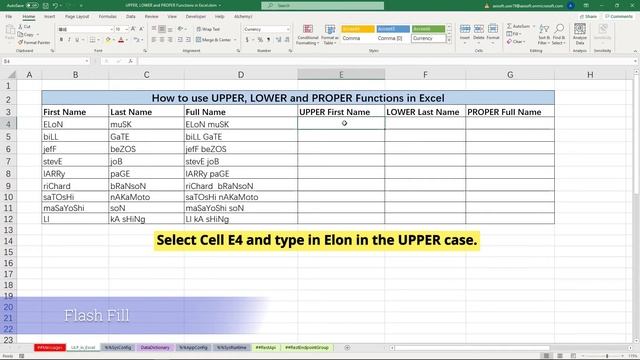This screenshot has height=360, width=640.
Task: Click the Share button
Action: click(x=589, y=17)
